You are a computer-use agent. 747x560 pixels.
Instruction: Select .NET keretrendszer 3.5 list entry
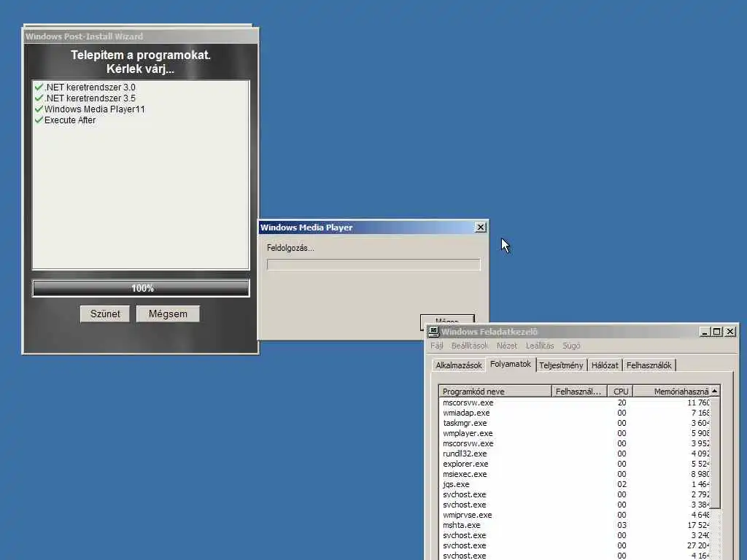(x=90, y=98)
